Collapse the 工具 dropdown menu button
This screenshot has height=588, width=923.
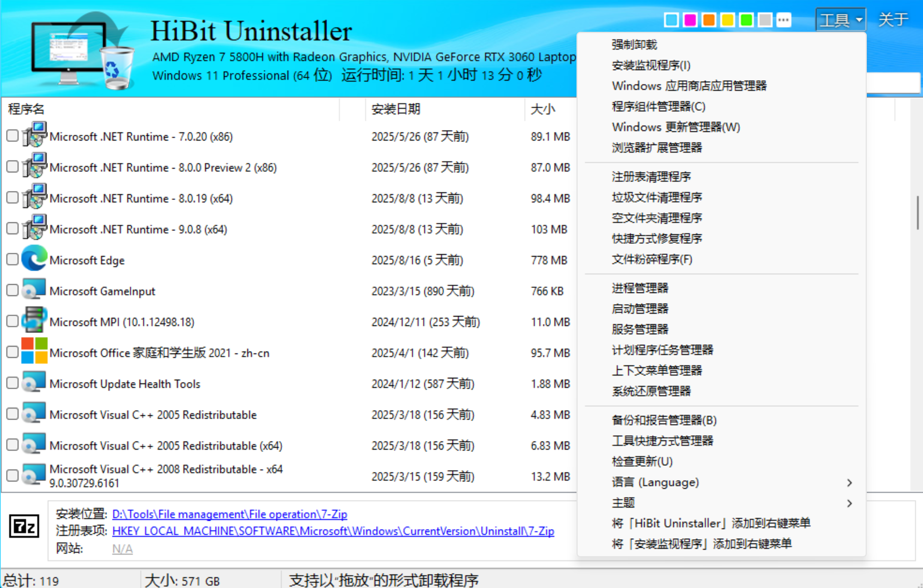coord(840,20)
